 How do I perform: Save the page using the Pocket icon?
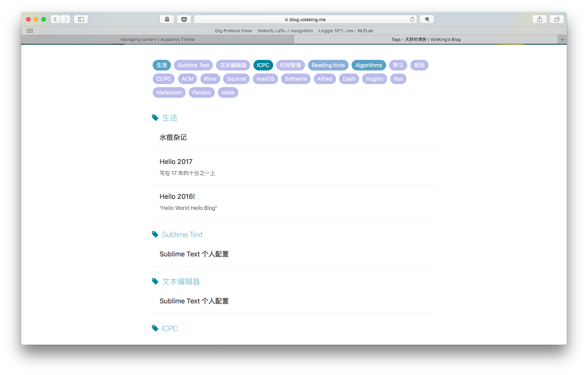184,19
